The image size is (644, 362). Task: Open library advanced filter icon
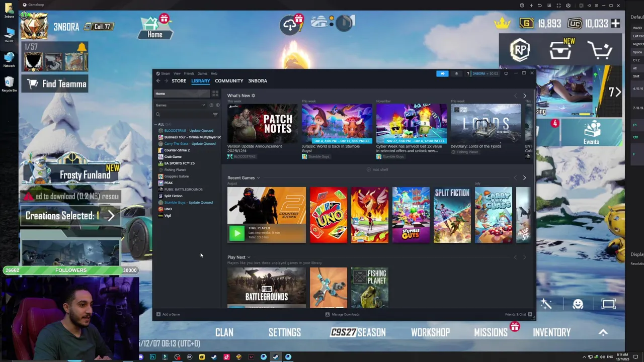coord(215,115)
